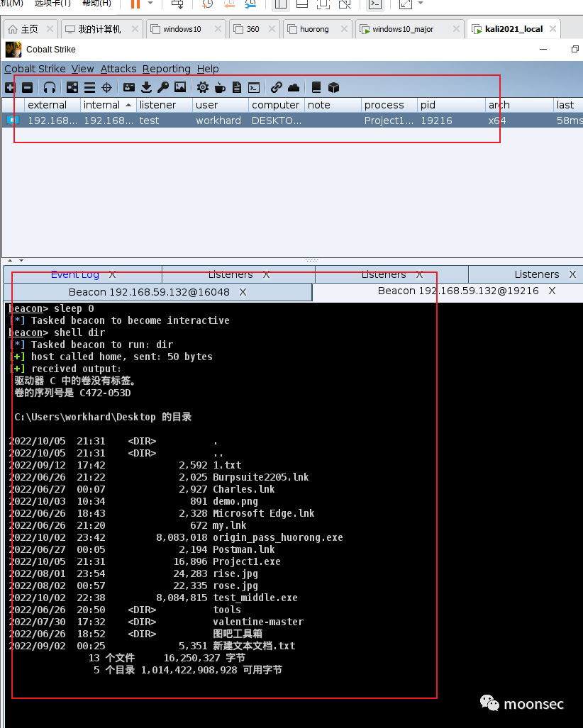
Task: Open the Event Log tab
Action: (74, 274)
